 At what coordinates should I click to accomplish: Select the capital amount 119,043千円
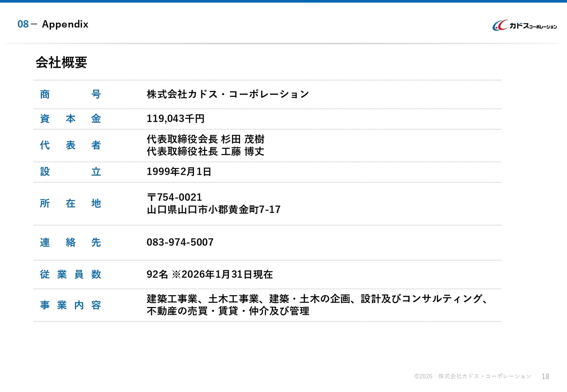(x=175, y=119)
